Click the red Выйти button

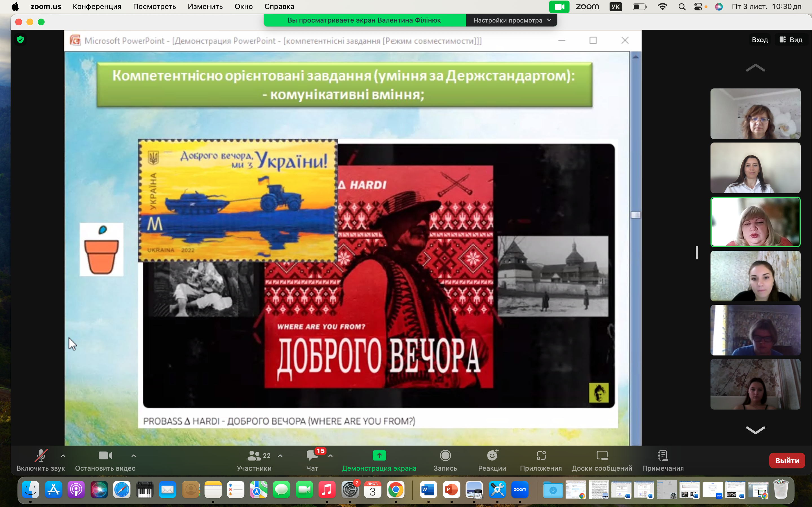point(787,461)
